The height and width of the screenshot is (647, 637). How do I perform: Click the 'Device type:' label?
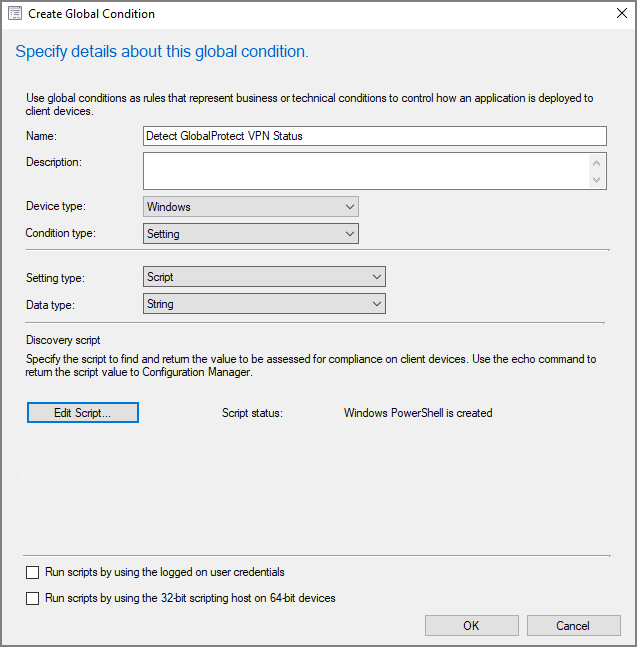point(56,206)
